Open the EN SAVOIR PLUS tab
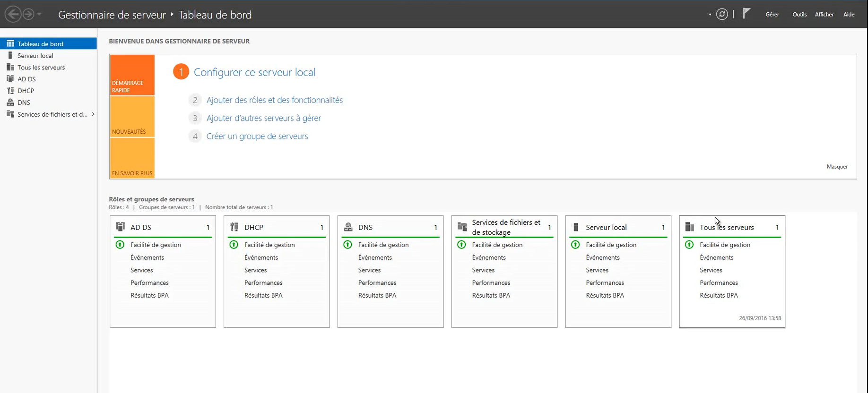The width and height of the screenshot is (868, 393). (x=132, y=158)
